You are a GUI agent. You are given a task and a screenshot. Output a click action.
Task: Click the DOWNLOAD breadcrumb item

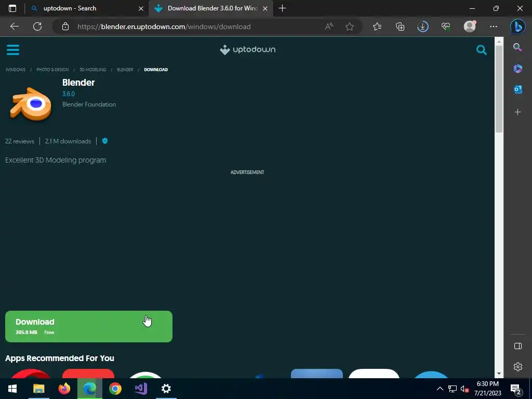pyautogui.click(x=156, y=70)
